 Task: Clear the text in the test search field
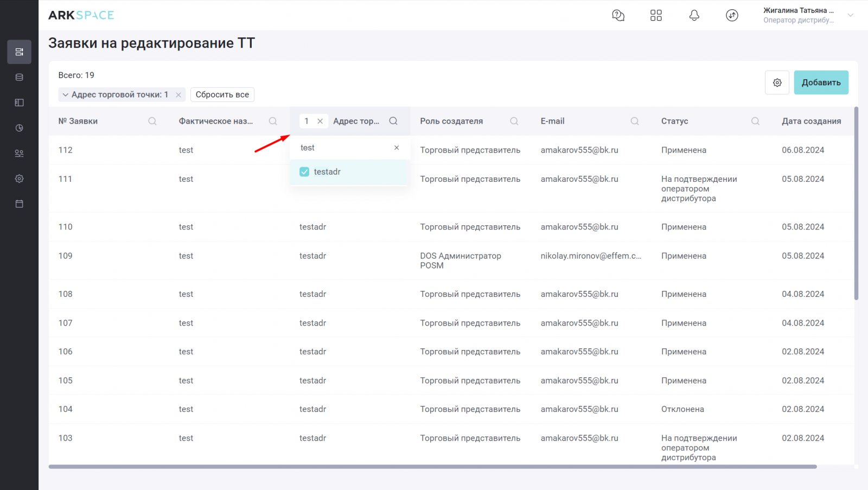tap(397, 148)
